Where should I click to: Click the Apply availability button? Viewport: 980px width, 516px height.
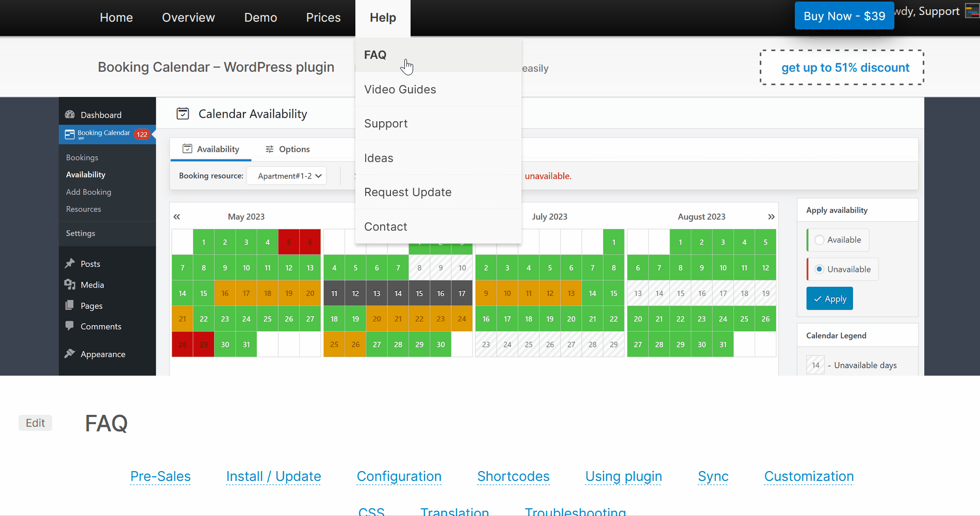pyautogui.click(x=829, y=299)
